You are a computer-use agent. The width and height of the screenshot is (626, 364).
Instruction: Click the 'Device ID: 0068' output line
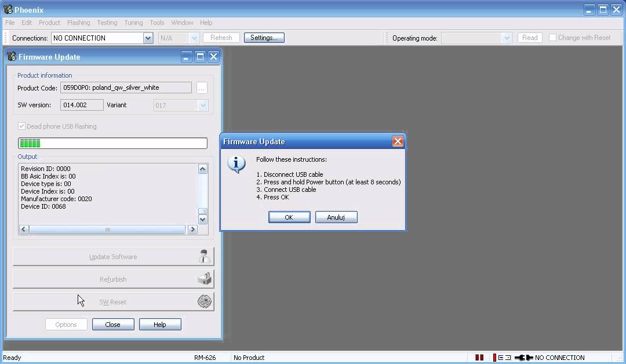pyautogui.click(x=43, y=206)
